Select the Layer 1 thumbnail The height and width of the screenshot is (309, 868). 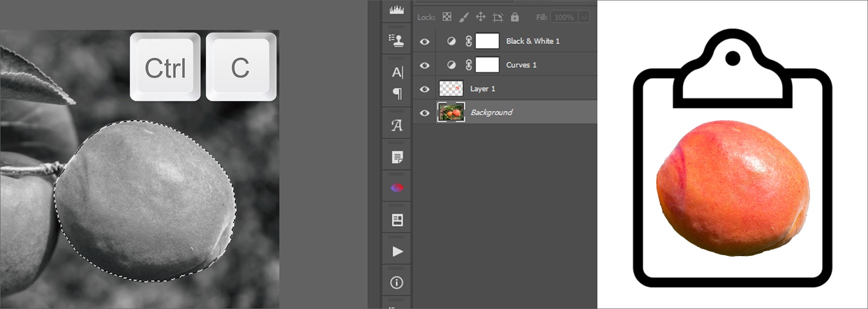coord(451,89)
